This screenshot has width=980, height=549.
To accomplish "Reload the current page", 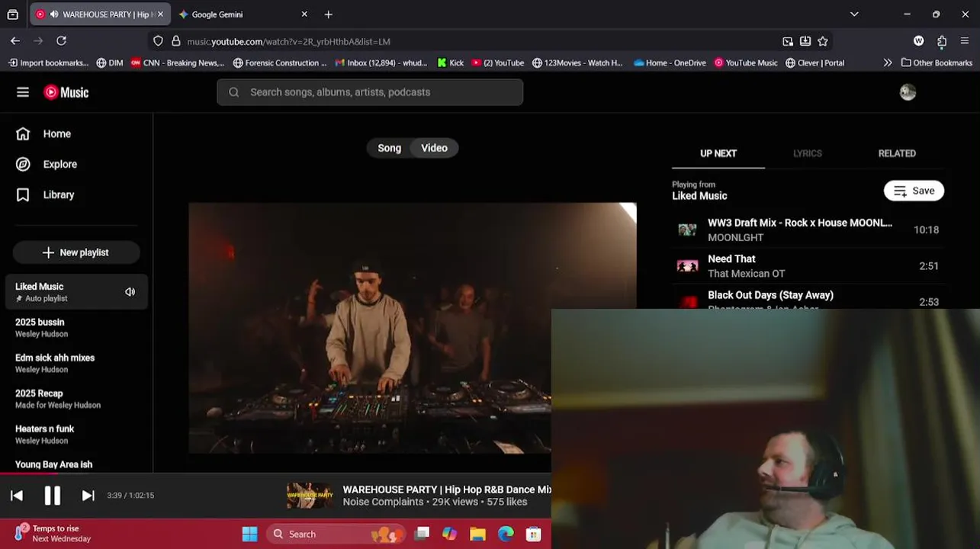I will pos(61,41).
